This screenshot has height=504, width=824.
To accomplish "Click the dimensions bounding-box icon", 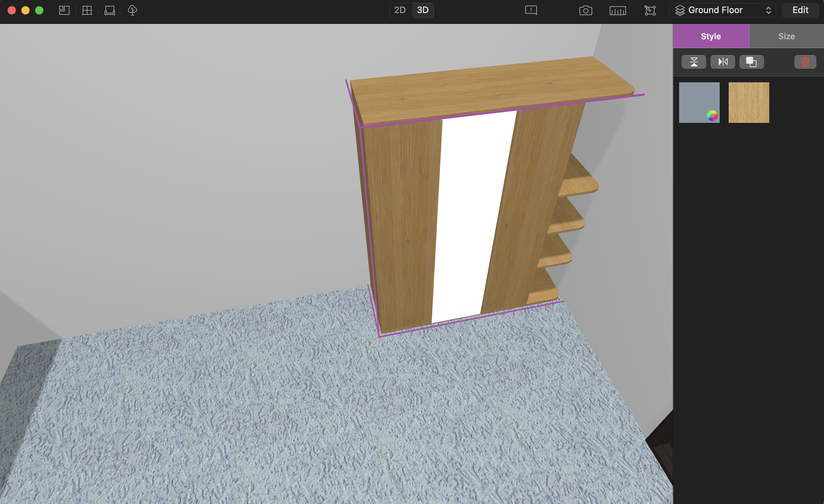I will click(x=650, y=10).
